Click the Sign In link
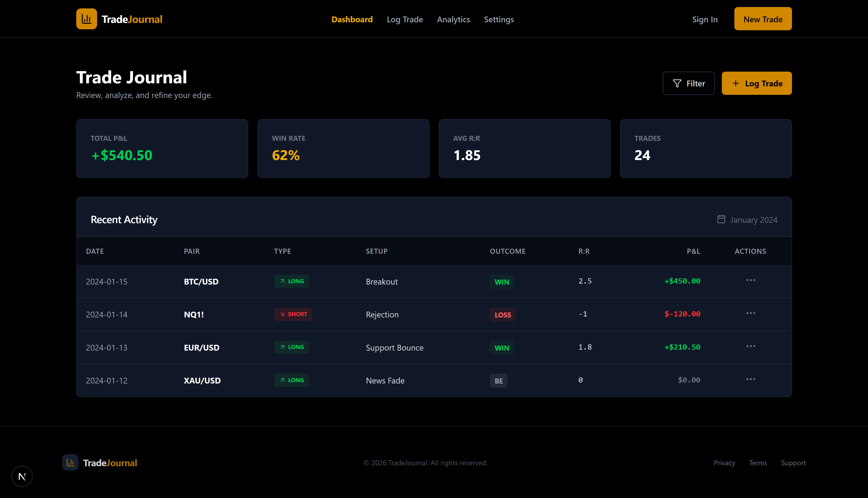This screenshot has height=498, width=868. [x=705, y=19]
